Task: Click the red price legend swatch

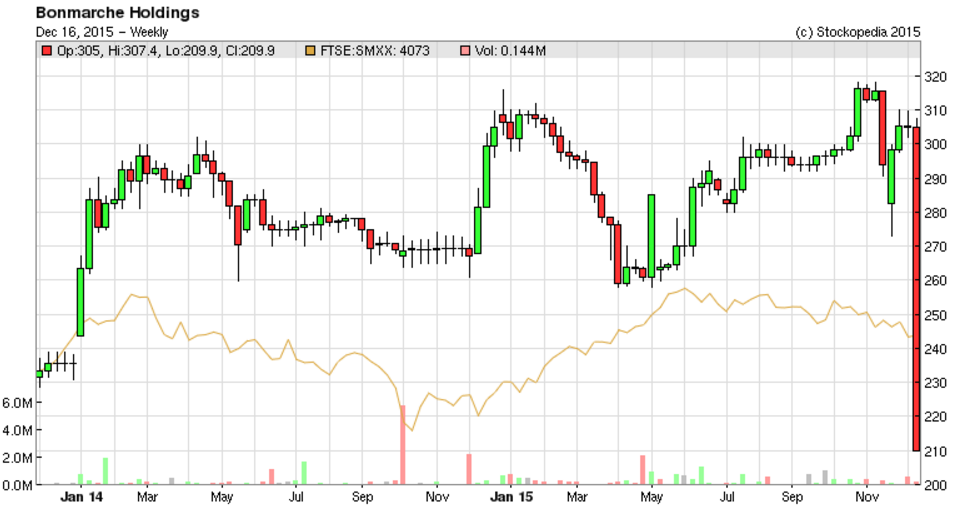Action: tap(46, 51)
